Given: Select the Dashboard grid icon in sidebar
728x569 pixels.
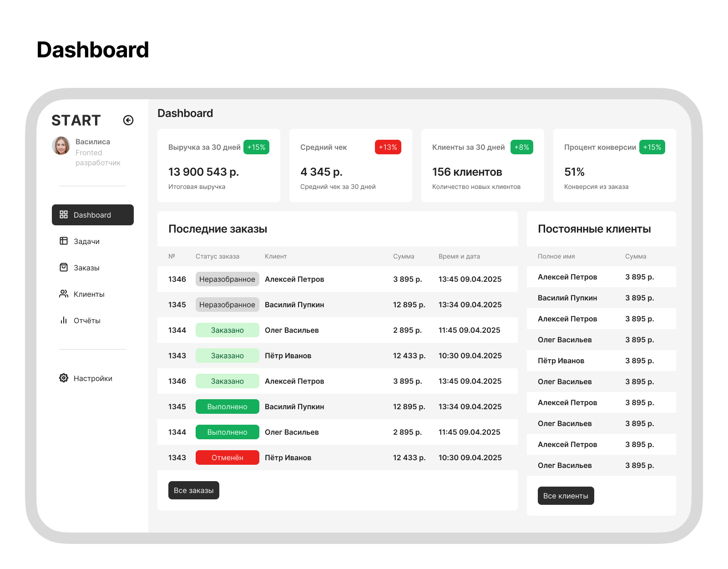Looking at the screenshot, I should [x=63, y=214].
